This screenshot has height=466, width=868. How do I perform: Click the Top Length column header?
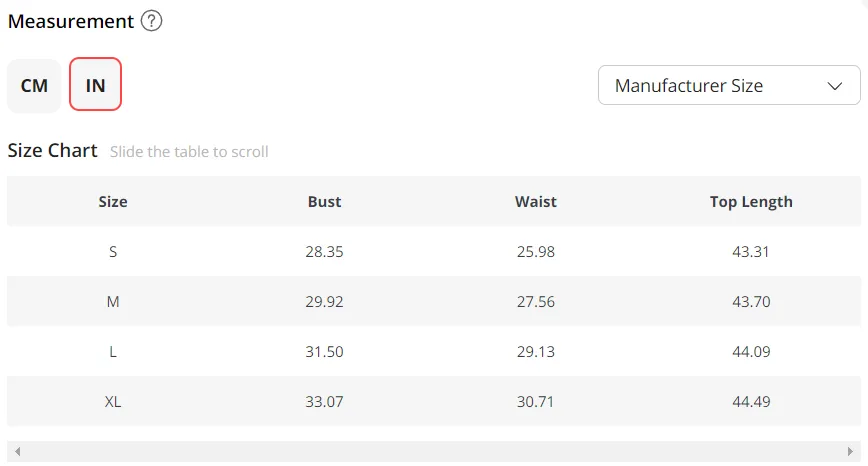pyautogui.click(x=751, y=202)
